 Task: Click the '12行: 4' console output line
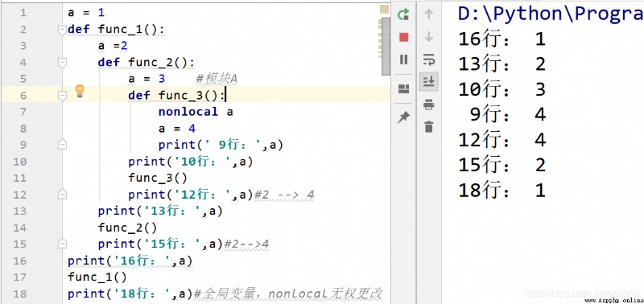pyautogui.click(x=502, y=140)
